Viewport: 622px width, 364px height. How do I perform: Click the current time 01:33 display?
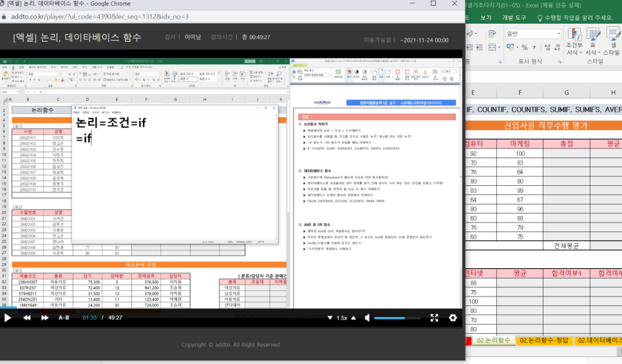(x=90, y=318)
